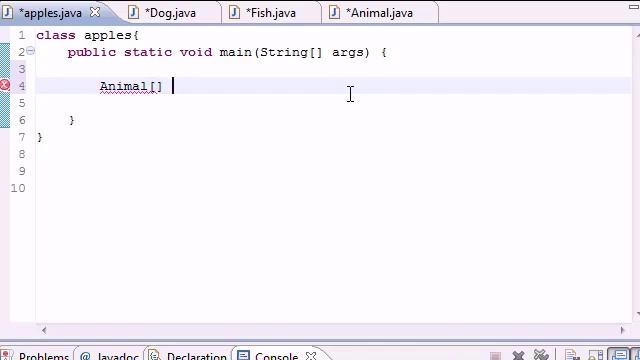Click the word 'main' in line 2
The width and height of the screenshot is (640, 360).
point(236,52)
